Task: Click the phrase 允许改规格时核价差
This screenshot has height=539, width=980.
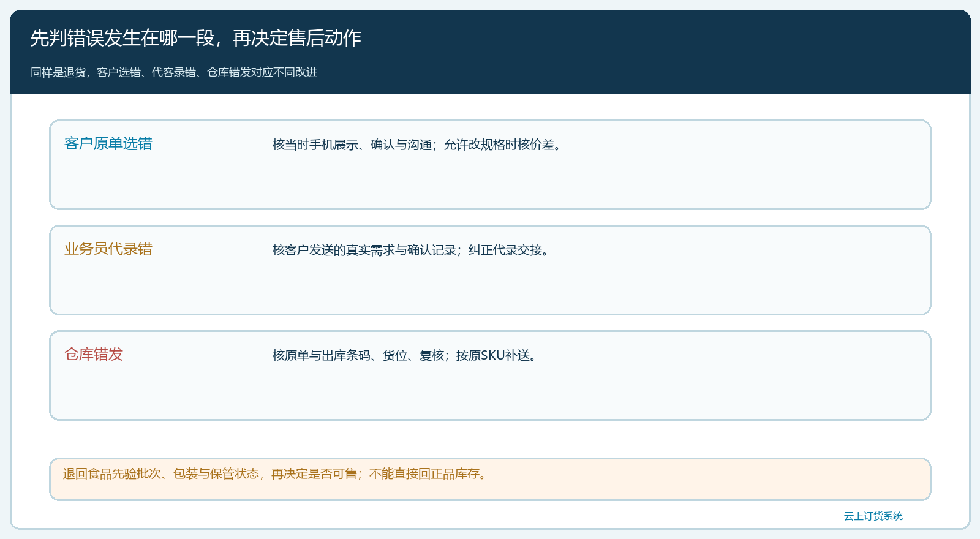Action: 499,145
